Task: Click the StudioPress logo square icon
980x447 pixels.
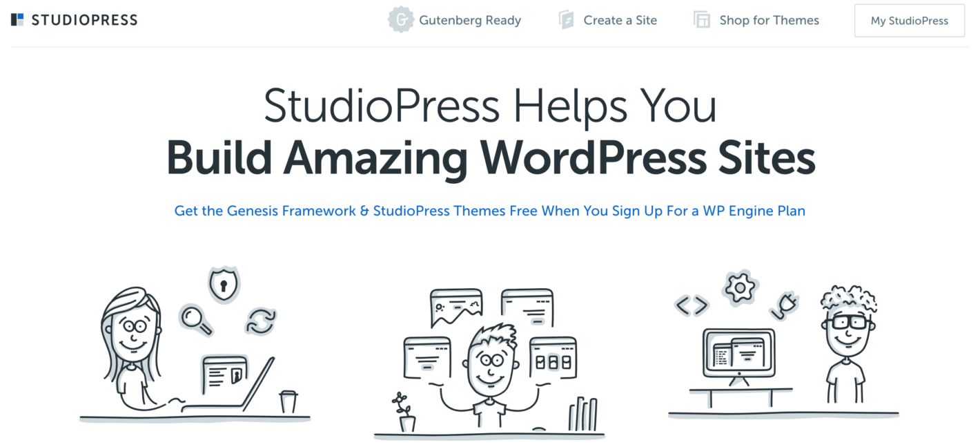Action: [18, 20]
